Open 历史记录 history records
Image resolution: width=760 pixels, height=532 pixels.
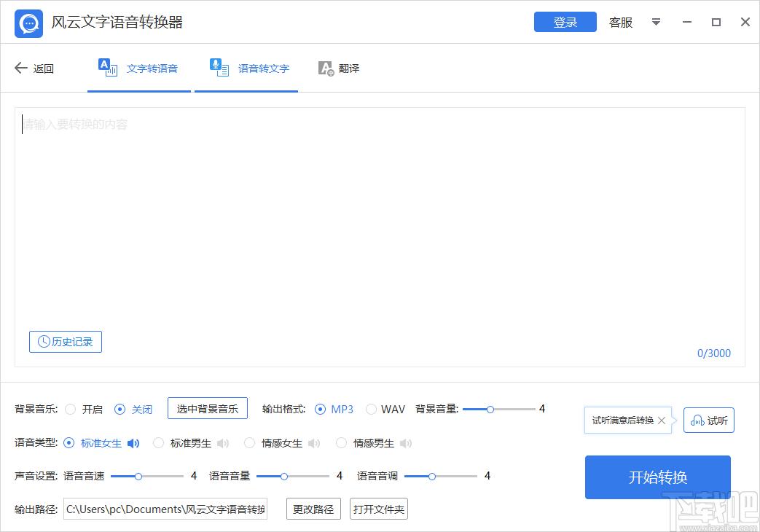[x=66, y=342]
